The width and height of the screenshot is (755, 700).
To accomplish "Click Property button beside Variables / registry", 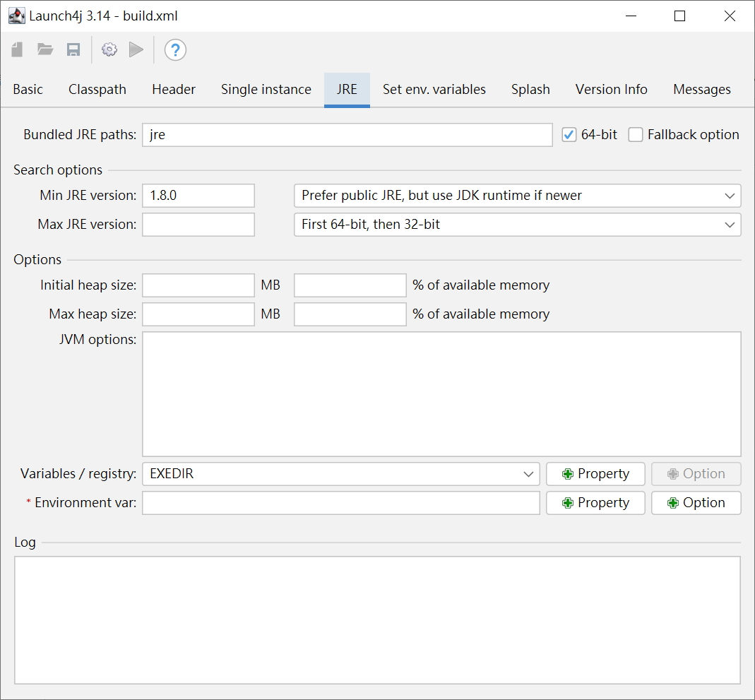I will [595, 474].
